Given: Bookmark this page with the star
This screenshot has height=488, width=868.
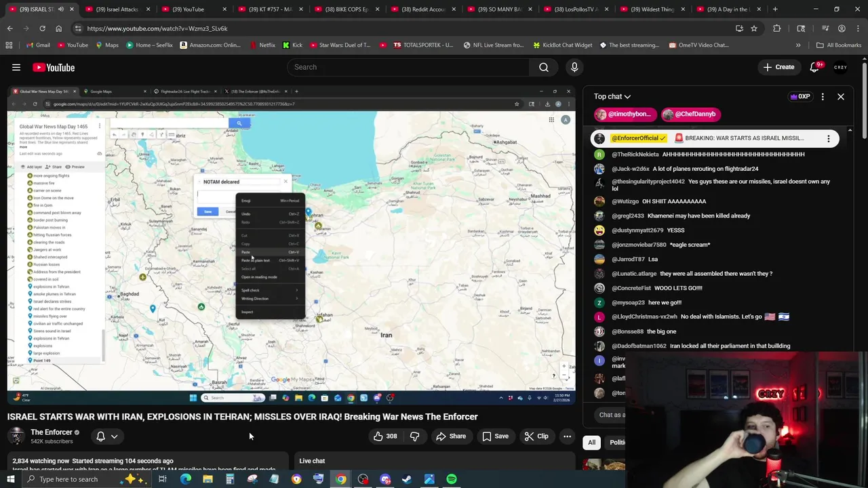Looking at the screenshot, I should (754, 28).
